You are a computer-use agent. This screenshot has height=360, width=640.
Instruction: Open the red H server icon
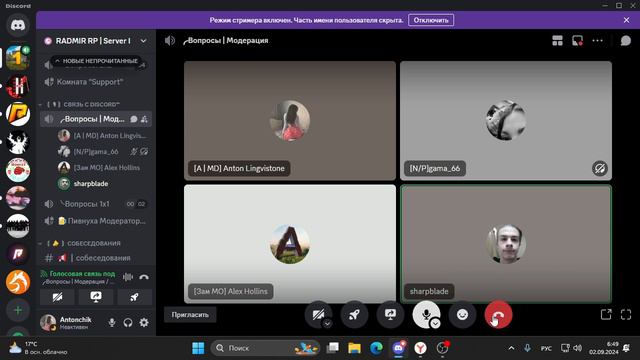(x=18, y=87)
